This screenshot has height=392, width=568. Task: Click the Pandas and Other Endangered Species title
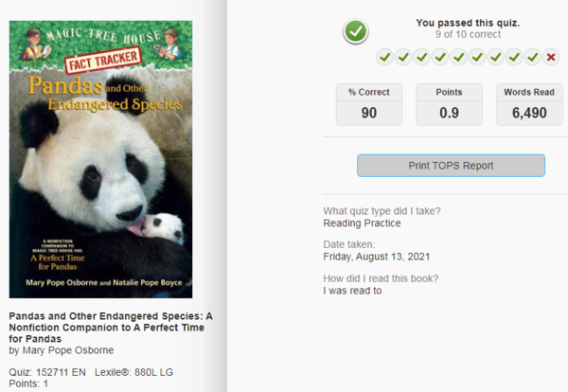click(x=111, y=328)
